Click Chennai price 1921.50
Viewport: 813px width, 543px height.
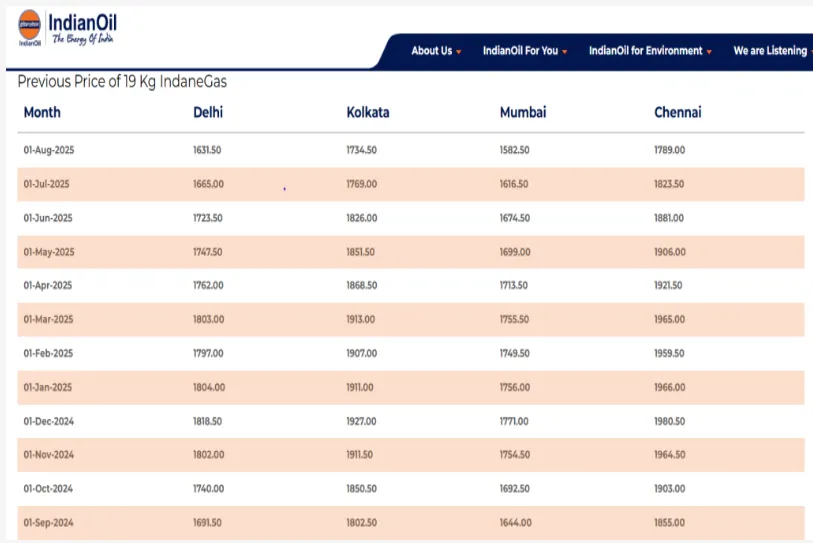coord(668,285)
